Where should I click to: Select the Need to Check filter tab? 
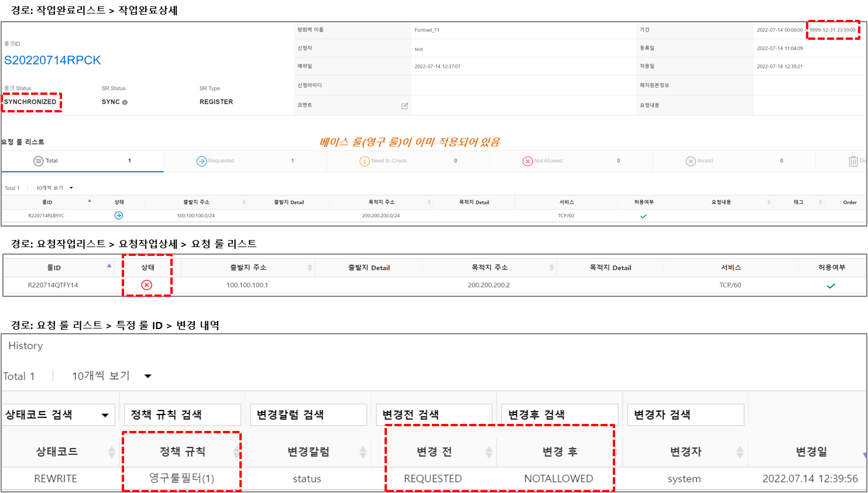(408, 161)
